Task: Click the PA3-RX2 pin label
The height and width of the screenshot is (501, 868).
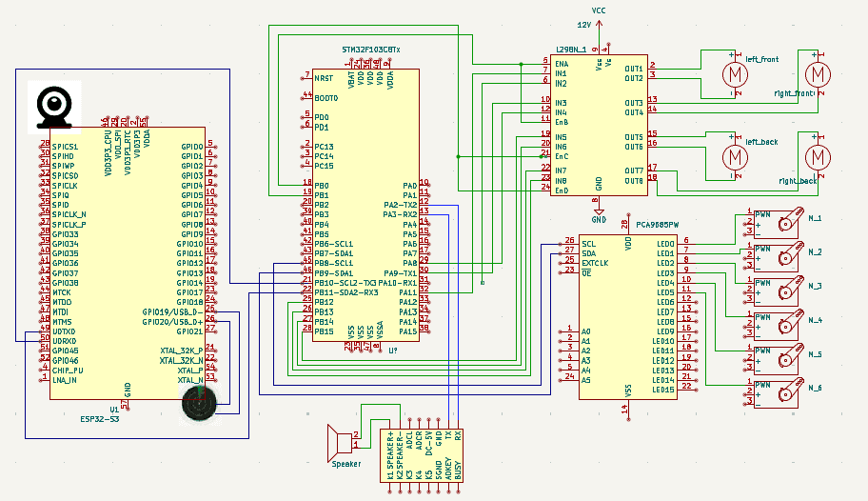Action: [x=401, y=214]
